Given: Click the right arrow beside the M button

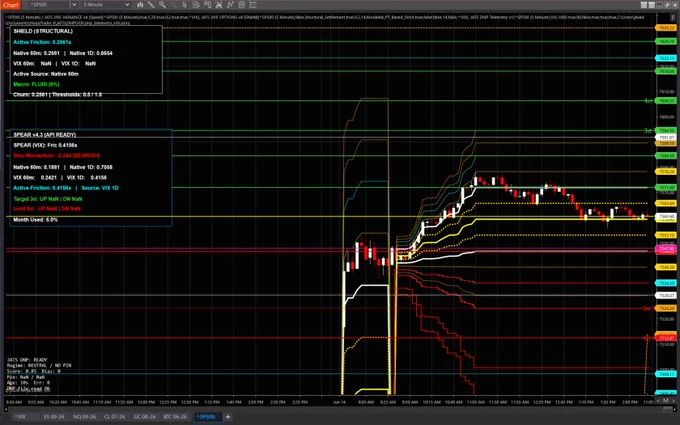Looking at the screenshot, I should click(673, 400).
